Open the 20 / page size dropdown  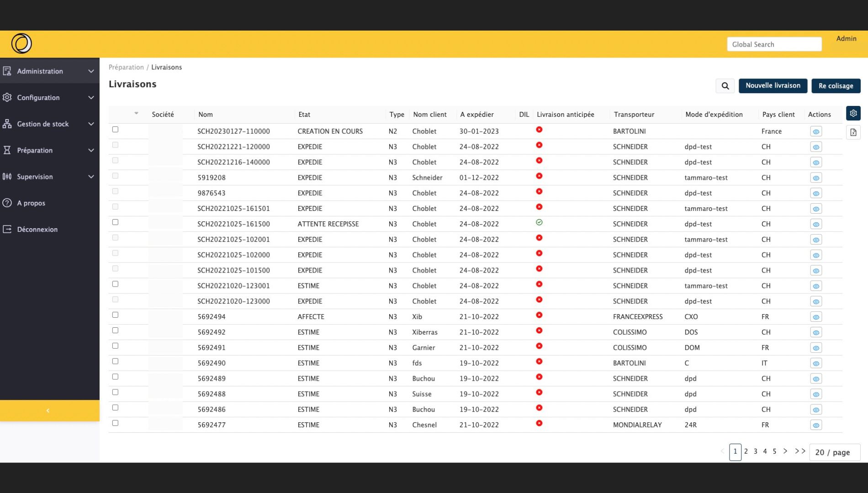pos(834,452)
